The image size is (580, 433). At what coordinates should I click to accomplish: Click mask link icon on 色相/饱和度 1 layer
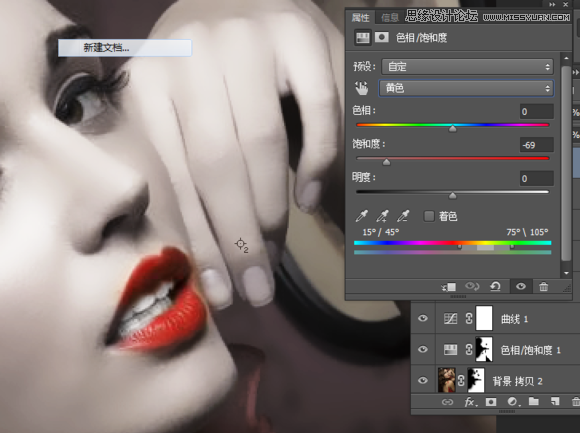(x=469, y=349)
